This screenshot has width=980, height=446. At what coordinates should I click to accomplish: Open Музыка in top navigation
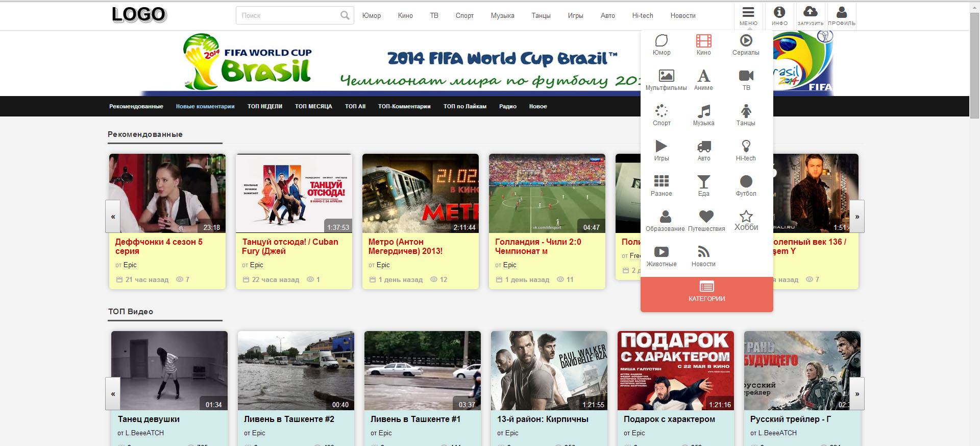[x=503, y=15]
